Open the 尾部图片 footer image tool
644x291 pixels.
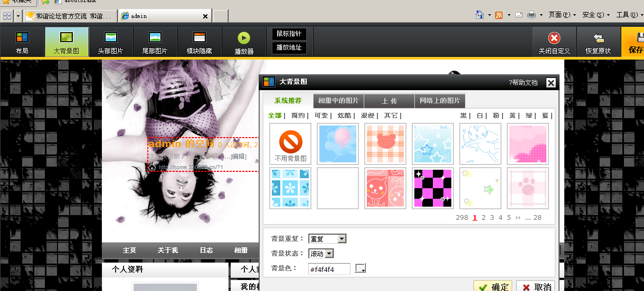click(155, 42)
